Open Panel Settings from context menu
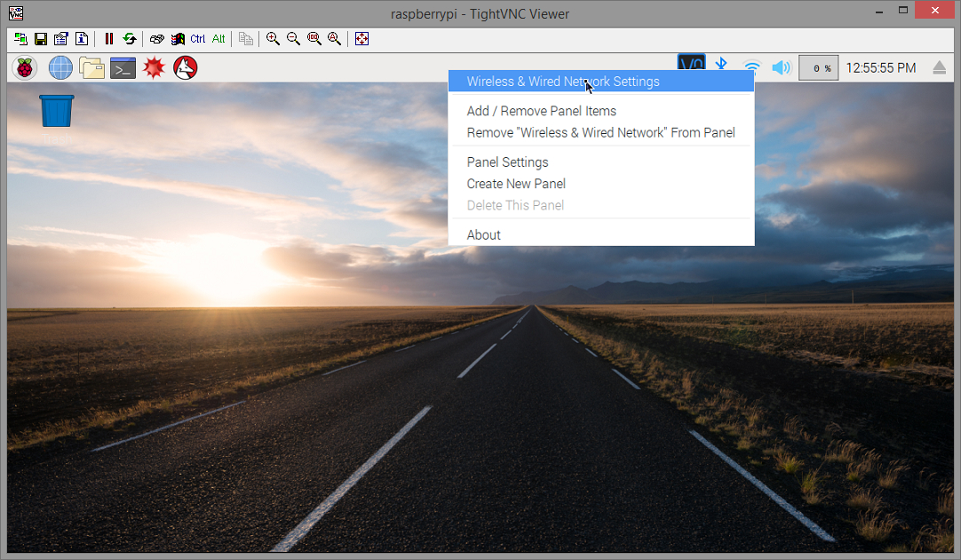 (601, 162)
